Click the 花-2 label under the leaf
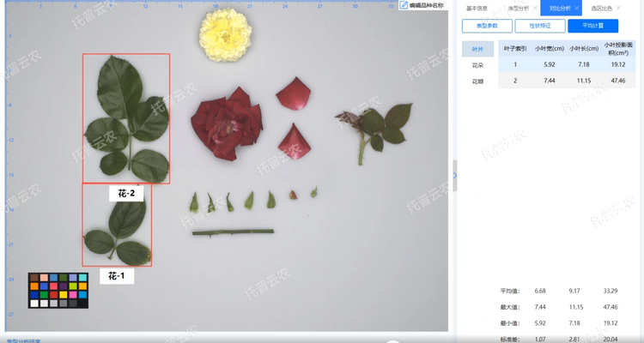 [126, 194]
